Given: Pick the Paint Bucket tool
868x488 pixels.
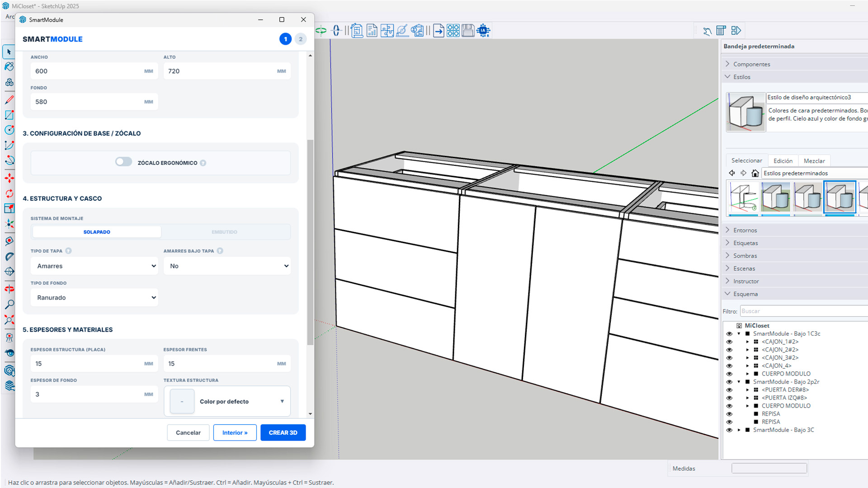Looking at the screenshot, I should [9, 67].
